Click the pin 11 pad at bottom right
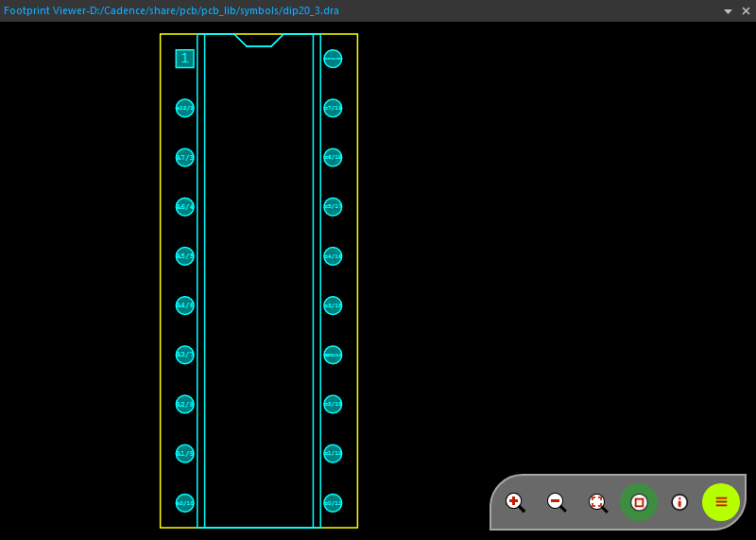The width and height of the screenshot is (756, 540). pyautogui.click(x=333, y=503)
